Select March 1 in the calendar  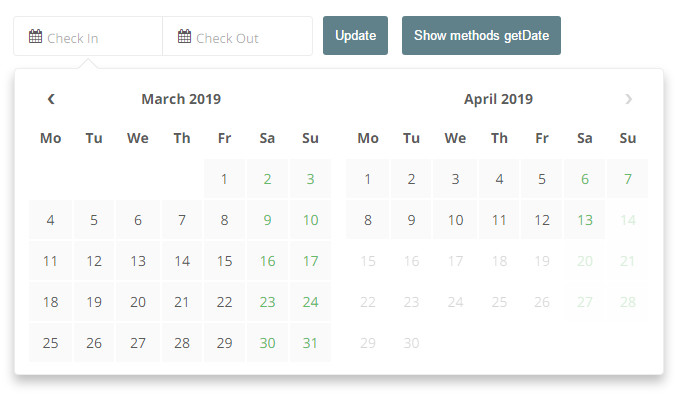pos(224,180)
